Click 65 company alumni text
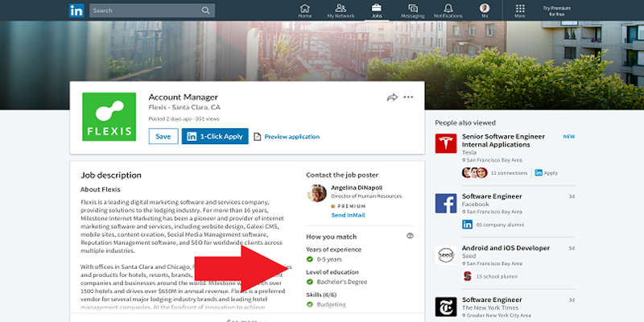Image resolution: width=644 pixels, height=322 pixels. [500, 225]
